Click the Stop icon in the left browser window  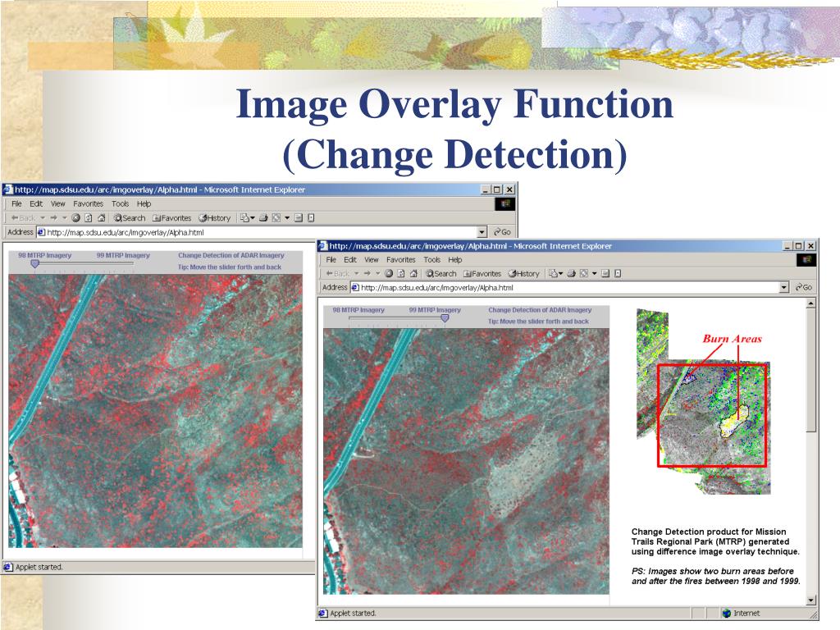pyautogui.click(x=75, y=218)
